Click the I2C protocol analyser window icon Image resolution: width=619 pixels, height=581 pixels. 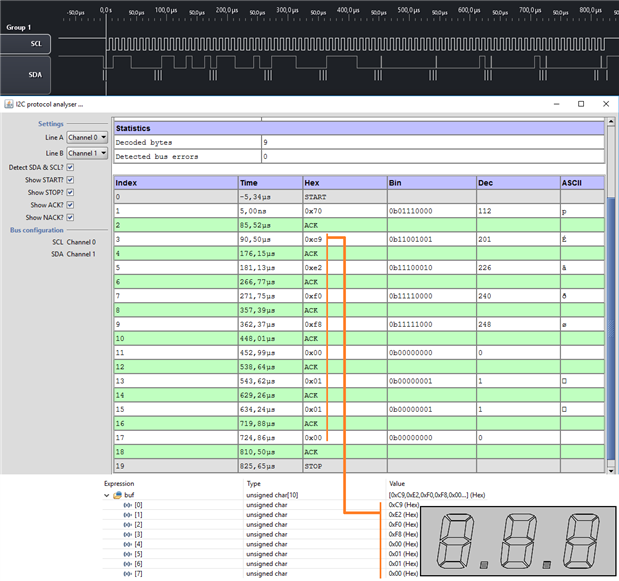click(7, 104)
